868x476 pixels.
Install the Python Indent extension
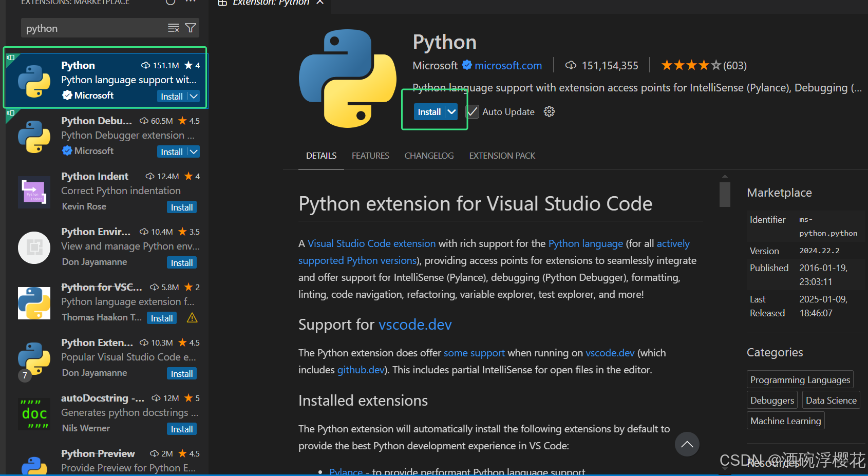(x=182, y=207)
